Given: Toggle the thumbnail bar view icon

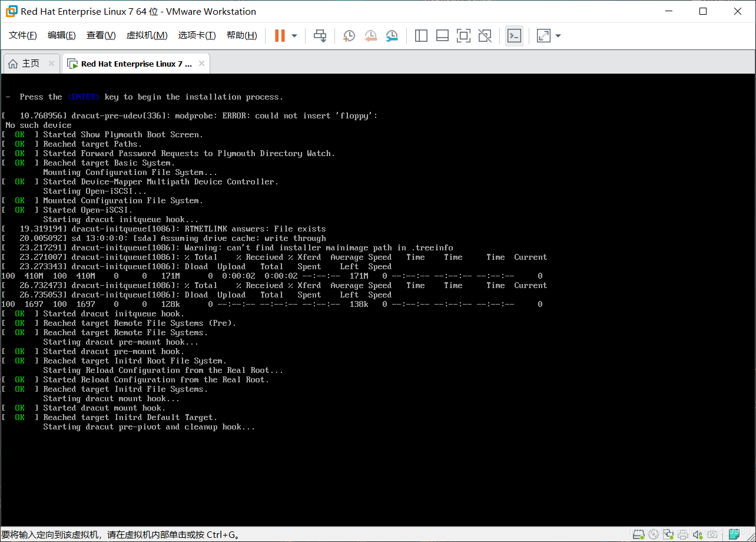Looking at the screenshot, I should tap(442, 36).
